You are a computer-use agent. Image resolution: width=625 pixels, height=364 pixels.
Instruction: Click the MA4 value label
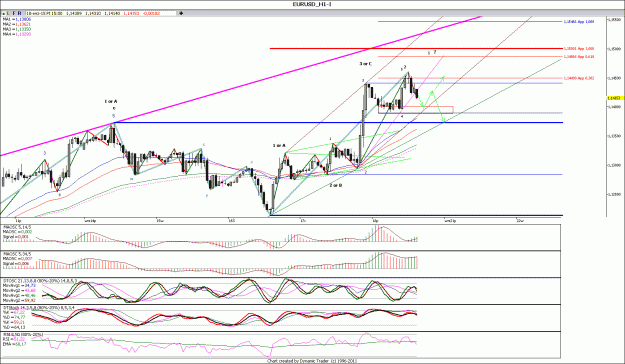pos(17,34)
